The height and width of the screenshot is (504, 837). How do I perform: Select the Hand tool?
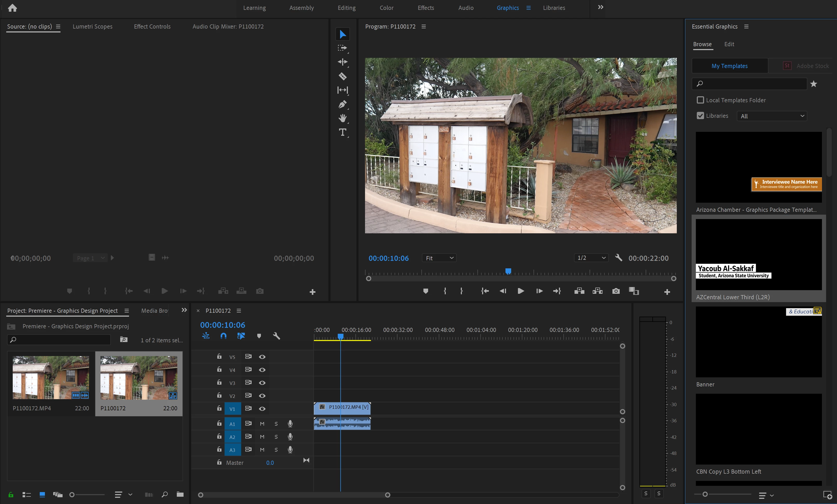tap(342, 118)
